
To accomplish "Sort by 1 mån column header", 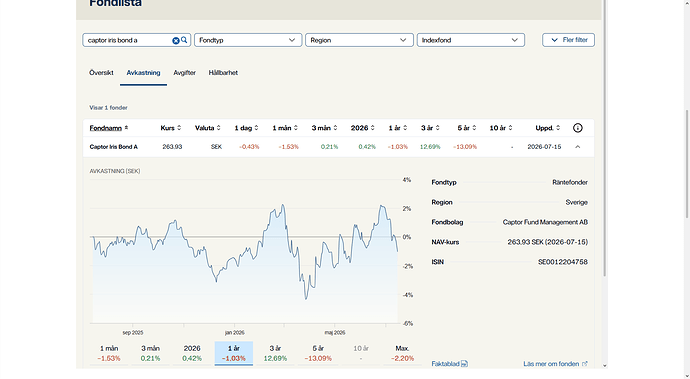I will 285,128.
